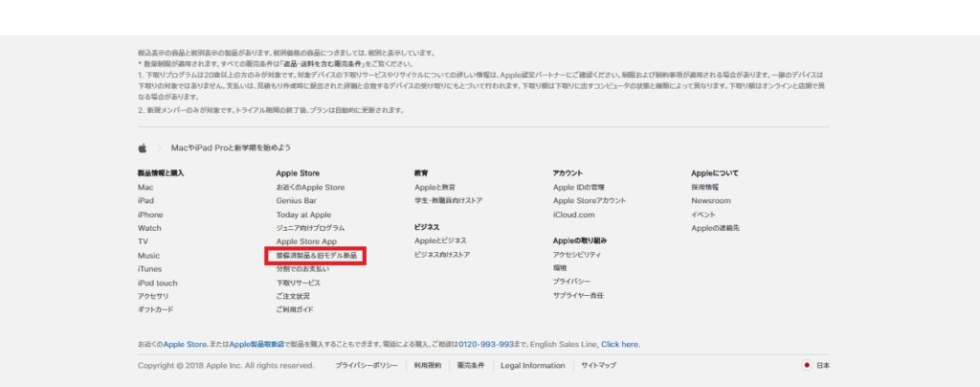This screenshot has height=387, width=980.
Task: Go to the iPad footer link
Action: tap(145, 201)
